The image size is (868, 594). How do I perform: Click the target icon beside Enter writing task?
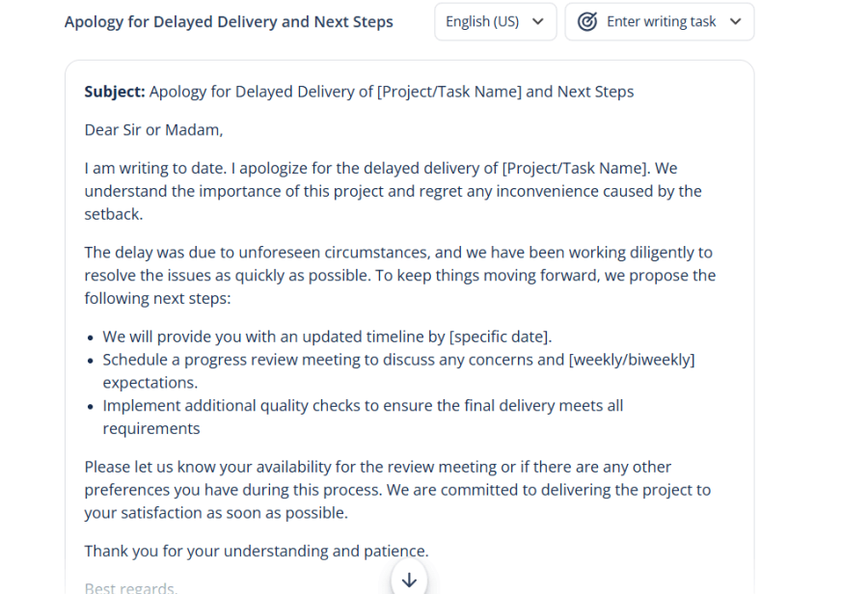pos(586,21)
